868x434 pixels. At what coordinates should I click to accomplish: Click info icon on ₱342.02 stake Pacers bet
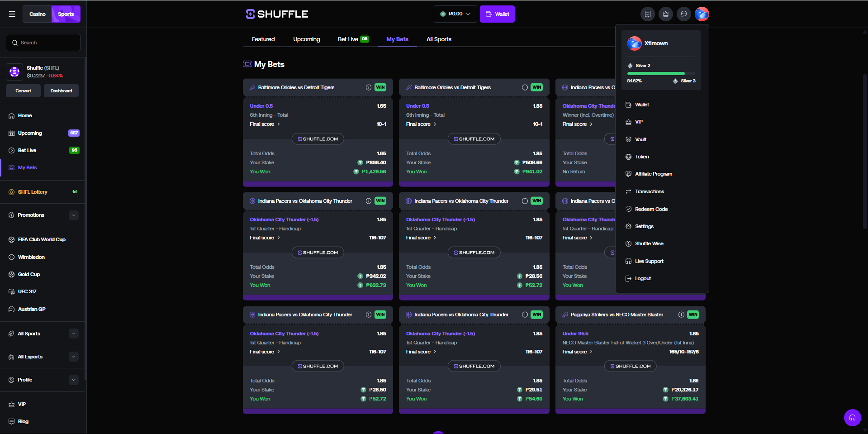pos(369,201)
